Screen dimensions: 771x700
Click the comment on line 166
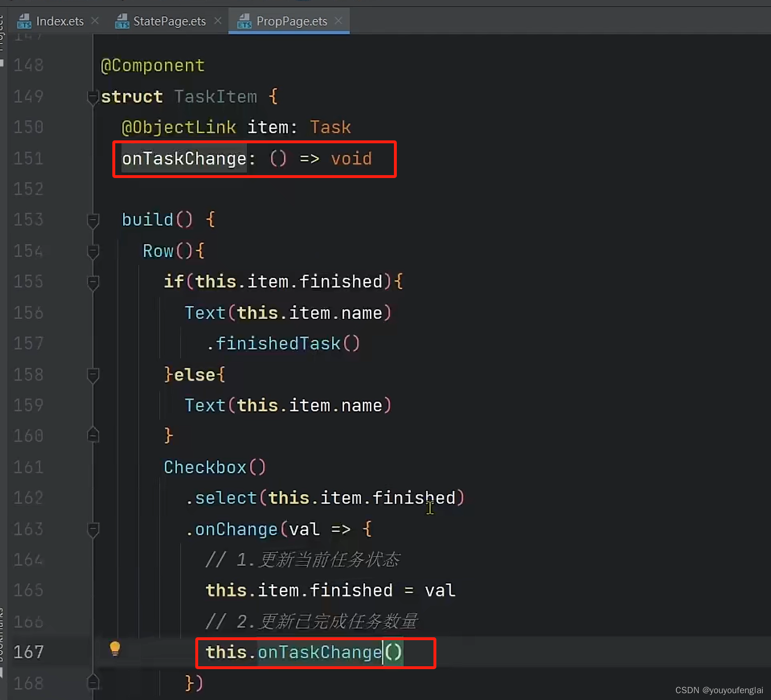(312, 621)
